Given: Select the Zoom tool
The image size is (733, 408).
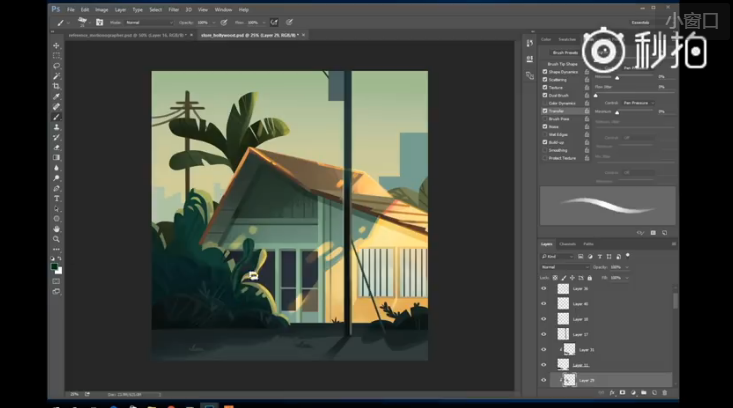Looking at the screenshot, I should (56, 239).
